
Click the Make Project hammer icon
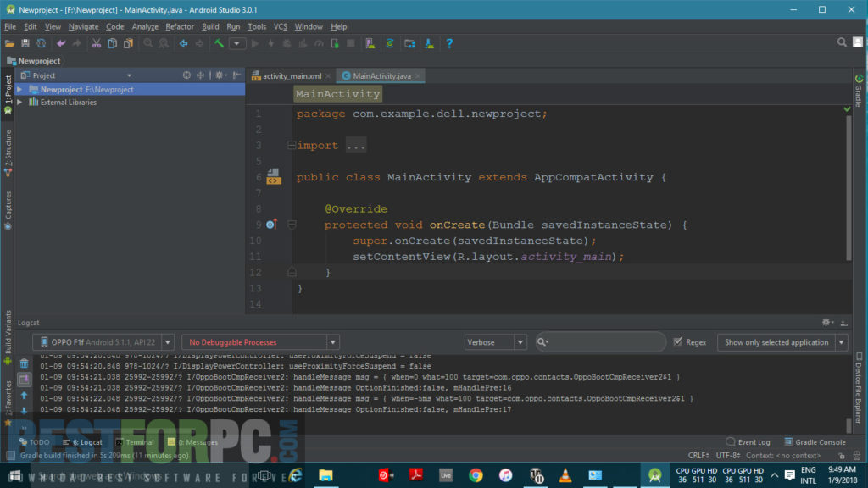(220, 43)
